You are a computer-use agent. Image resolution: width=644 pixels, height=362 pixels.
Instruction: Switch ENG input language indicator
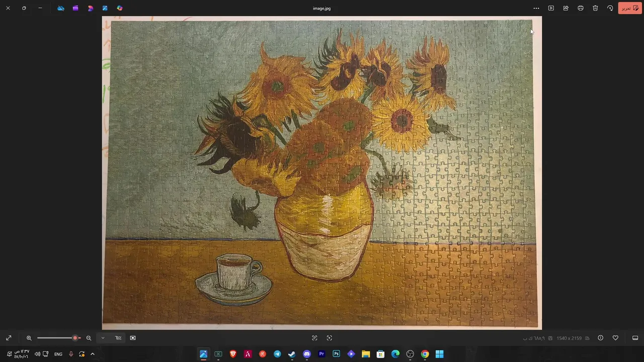coord(58,354)
